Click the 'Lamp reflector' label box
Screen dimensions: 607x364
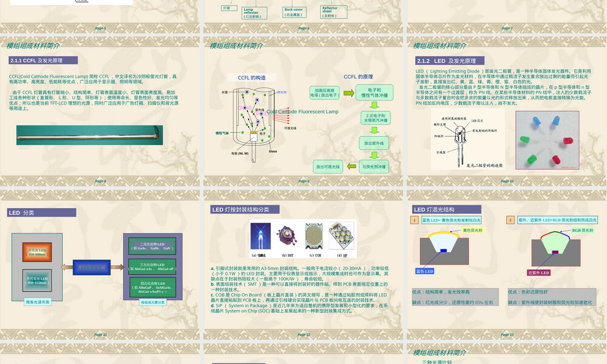click(254, 13)
